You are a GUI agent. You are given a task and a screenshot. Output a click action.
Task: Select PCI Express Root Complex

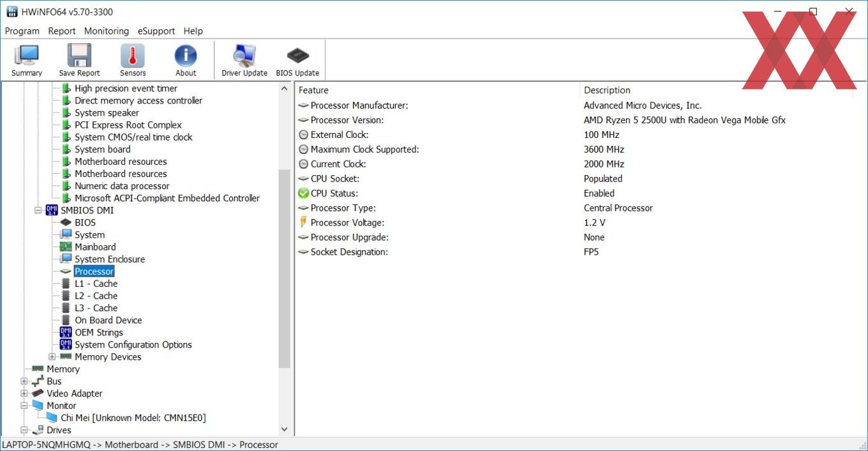pos(128,125)
